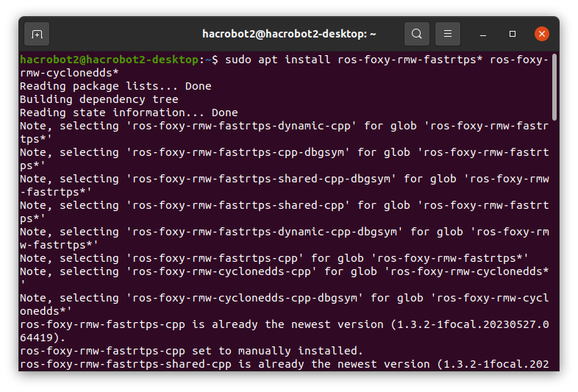The width and height of the screenshot is (578, 392).
Task: Minimize the terminal window
Action: tap(483, 34)
